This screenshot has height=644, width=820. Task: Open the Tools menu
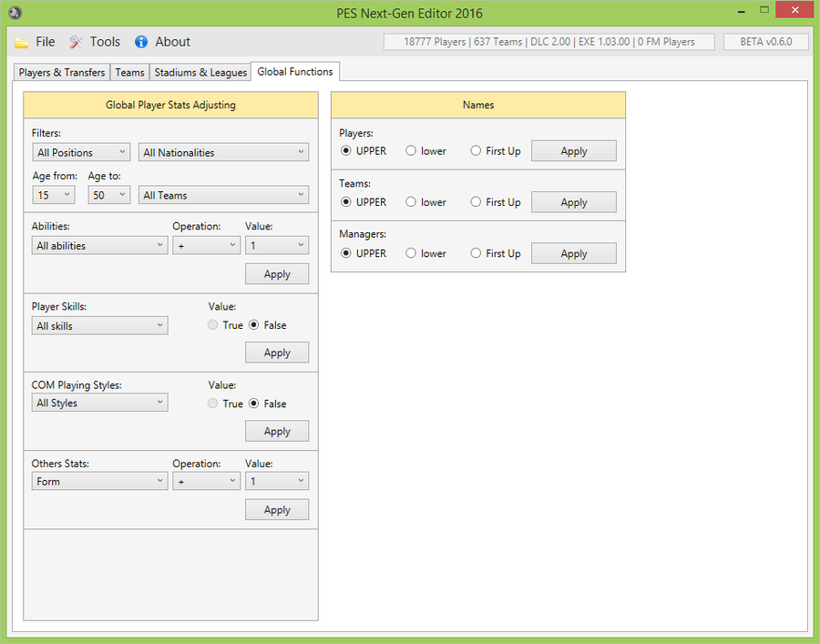point(105,42)
